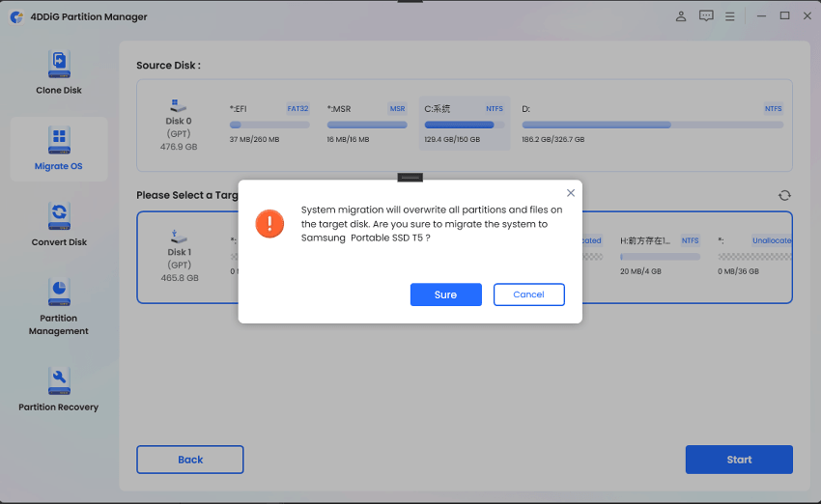
Task: Click the NTFS tag on H: partition
Action: pos(690,240)
